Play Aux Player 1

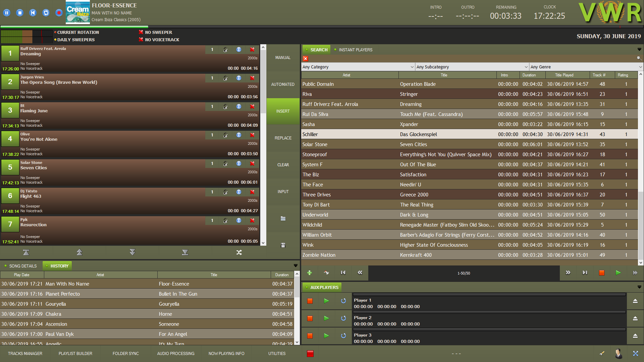[x=326, y=301]
